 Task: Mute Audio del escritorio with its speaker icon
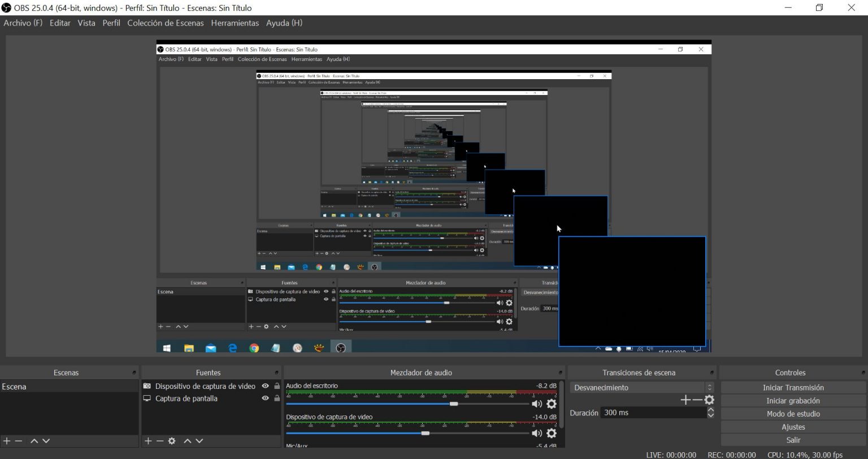pyautogui.click(x=537, y=404)
